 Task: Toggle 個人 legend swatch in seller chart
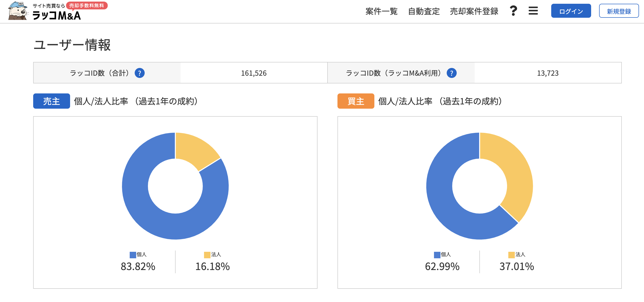[x=133, y=255]
